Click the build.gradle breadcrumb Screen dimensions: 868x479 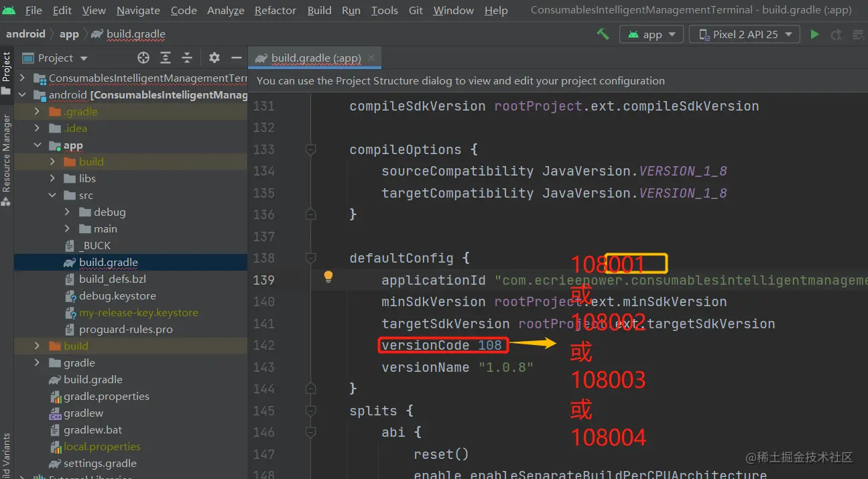[128, 34]
